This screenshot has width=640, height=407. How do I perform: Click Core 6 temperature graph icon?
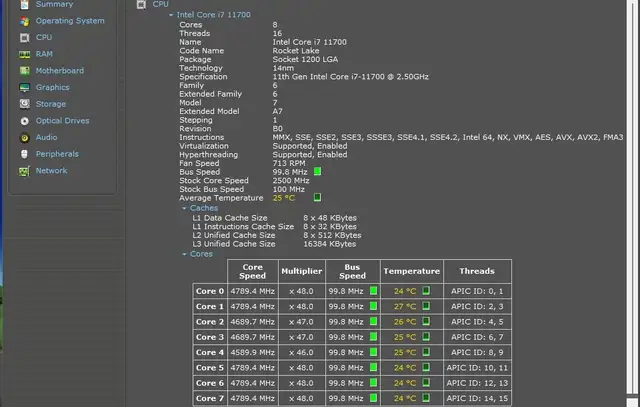[426, 383]
